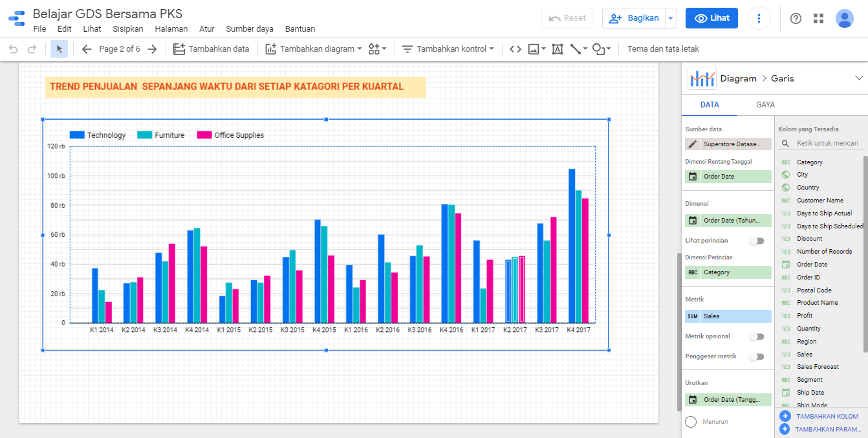Edit data source with pencil icon

pyautogui.click(x=693, y=144)
